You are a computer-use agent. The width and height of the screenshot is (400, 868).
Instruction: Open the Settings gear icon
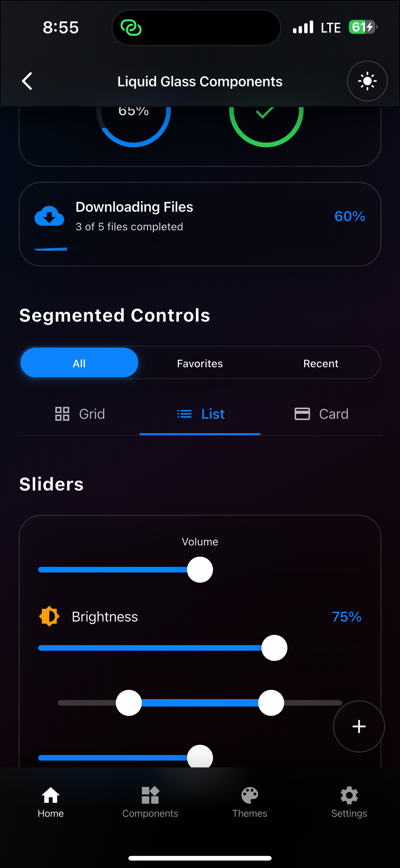(349, 795)
